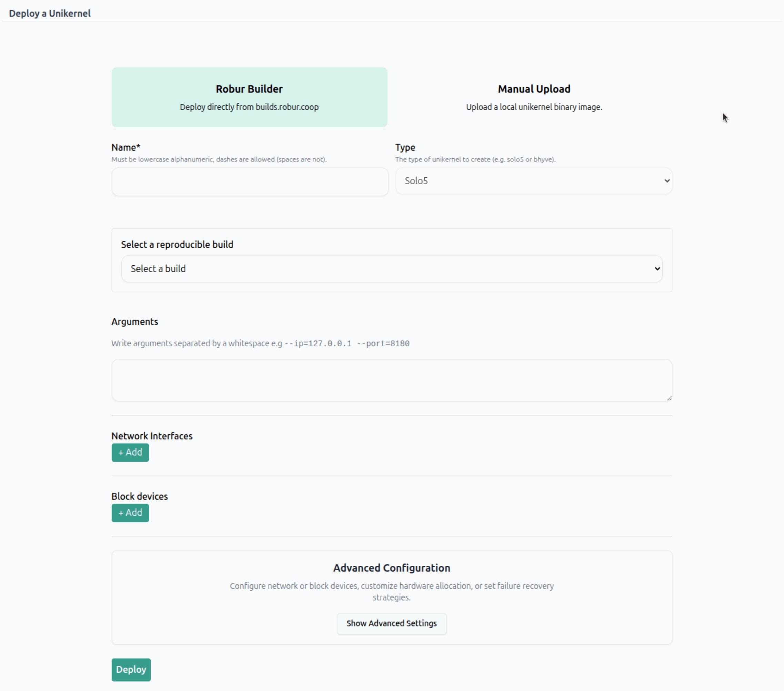Click the 'Deploy a Unikernel' page title
The image size is (784, 691).
[x=50, y=13]
